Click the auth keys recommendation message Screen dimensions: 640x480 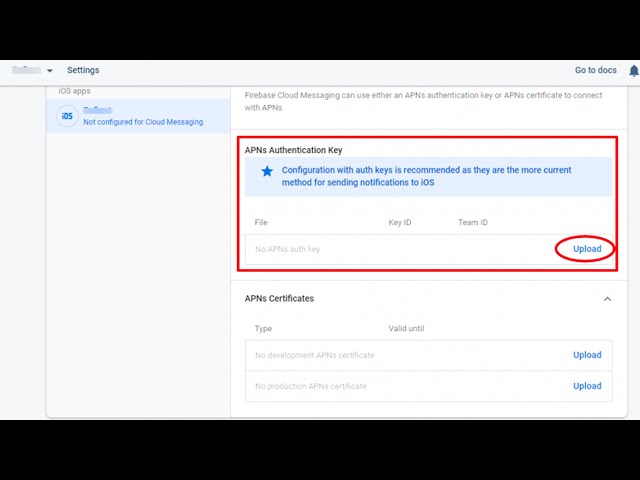[426, 176]
